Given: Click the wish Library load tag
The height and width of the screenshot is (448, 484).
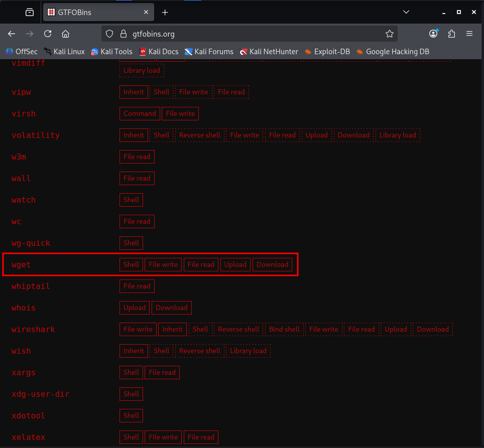Looking at the screenshot, I should pos(248,351).
